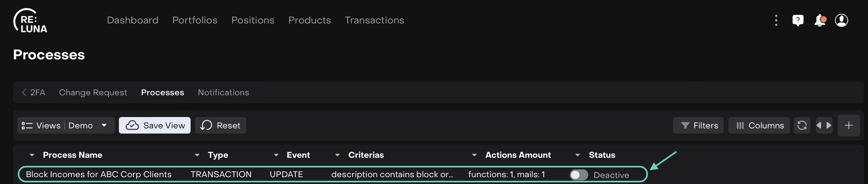Open the user profile icon

[841, 21]
